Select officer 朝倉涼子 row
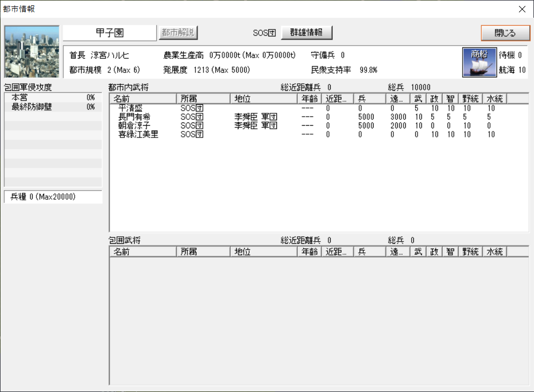534x392 pixels. [134, 126]
